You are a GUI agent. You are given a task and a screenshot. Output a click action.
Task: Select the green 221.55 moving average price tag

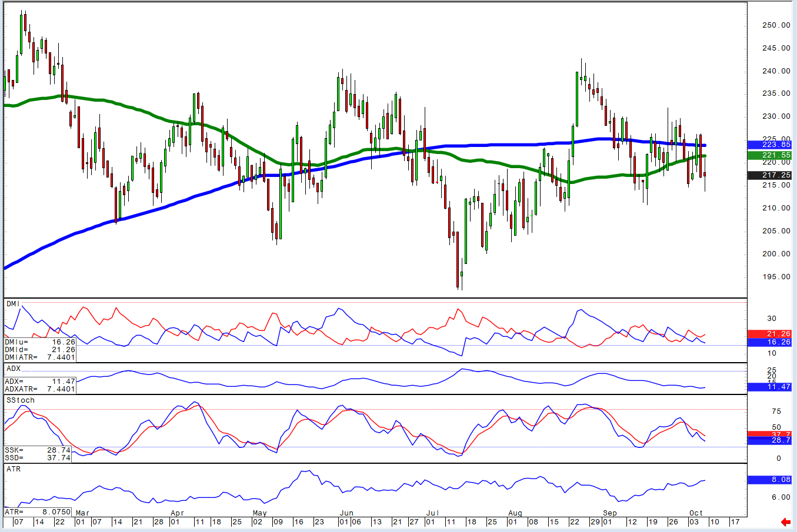(770, 156)
